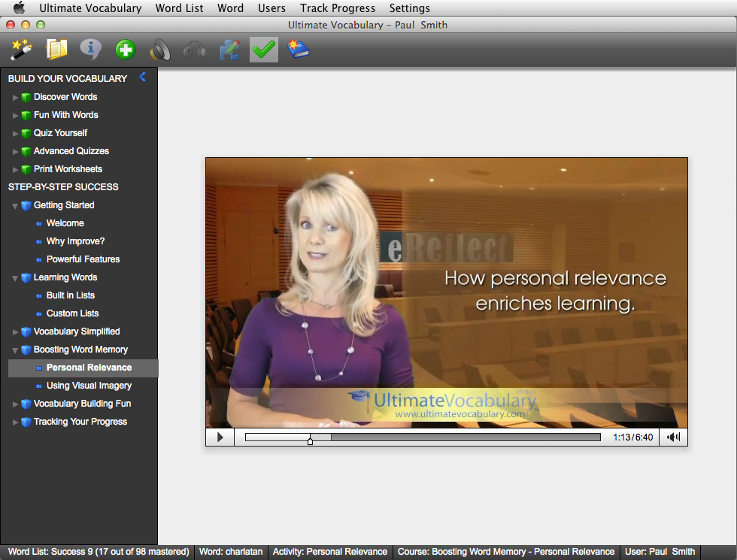The height and width of the screenshot is (560, 737).
Task: Click the blue book with star icon
Action: tap(298, 50)
